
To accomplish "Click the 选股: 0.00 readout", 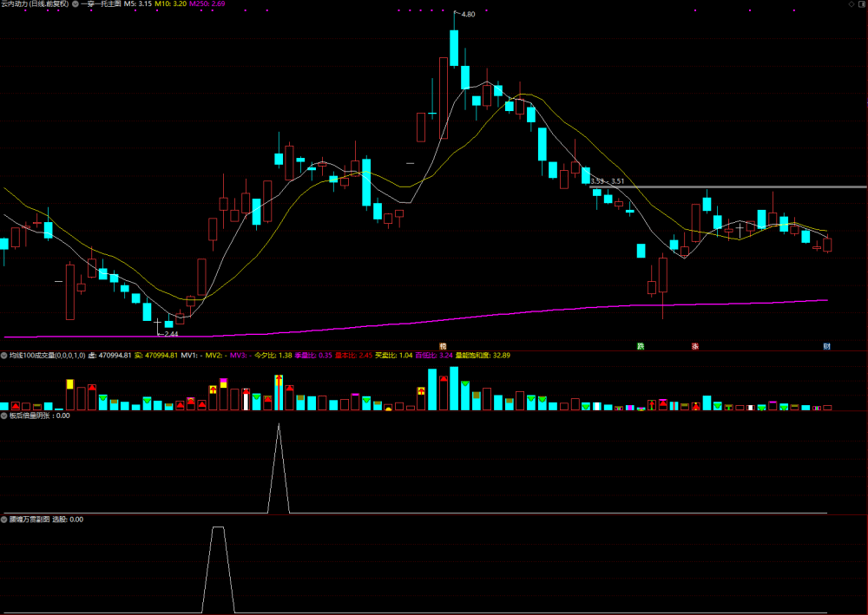I will pyautogui.click(x=68, y=520).
